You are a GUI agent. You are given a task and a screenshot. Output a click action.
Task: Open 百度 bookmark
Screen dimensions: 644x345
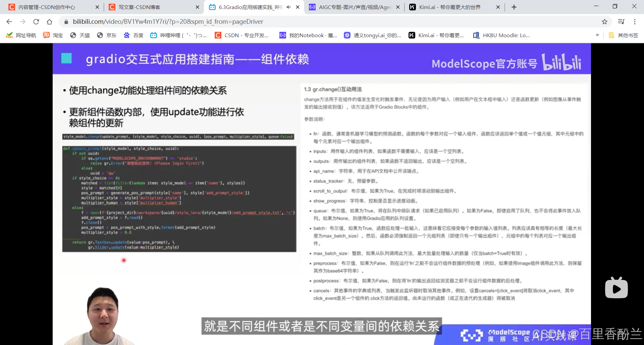(x=133, y=35)
